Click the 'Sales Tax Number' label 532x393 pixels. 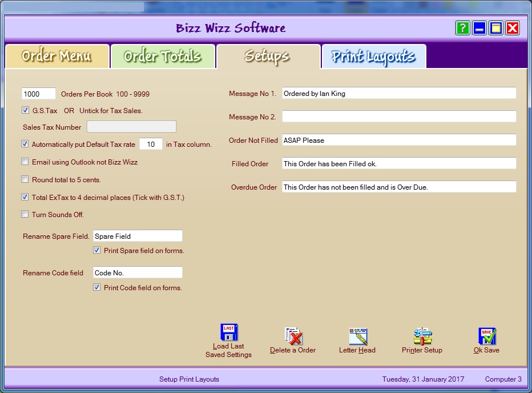[x=52, y=127]
